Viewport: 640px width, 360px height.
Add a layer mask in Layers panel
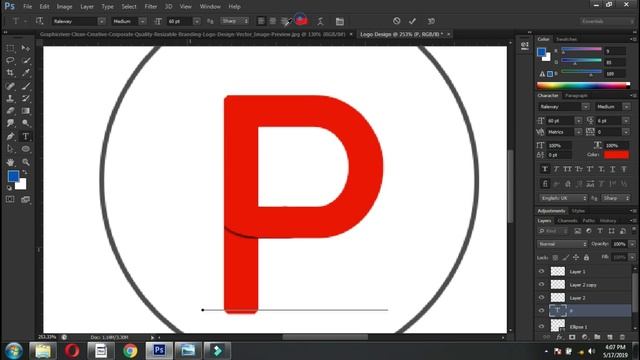tap(572, 337)
